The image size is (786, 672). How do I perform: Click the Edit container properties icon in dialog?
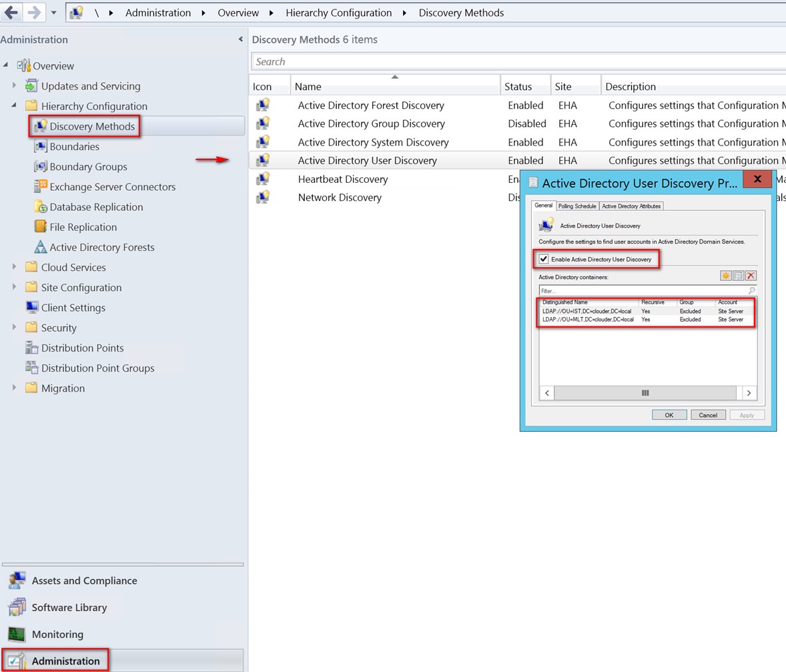pyautogui.click(x=738, y=276)
